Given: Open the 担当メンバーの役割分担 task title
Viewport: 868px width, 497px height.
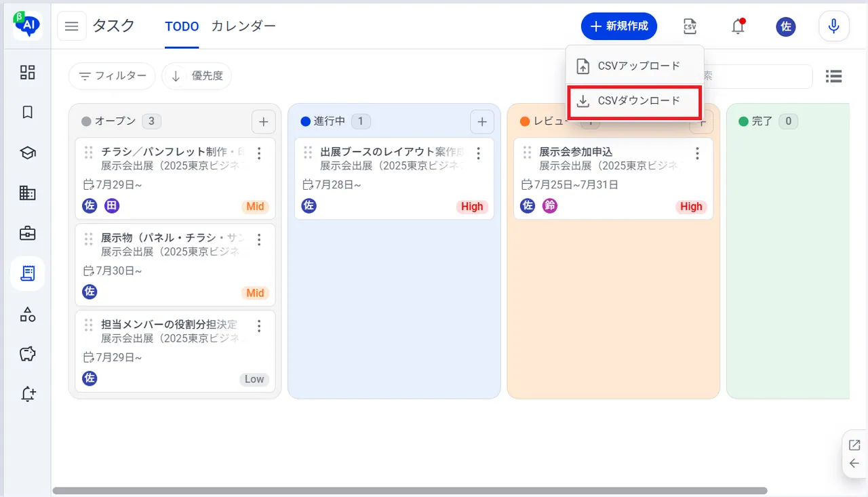Looking at the screenshot, I should click(x=170, y=325).
